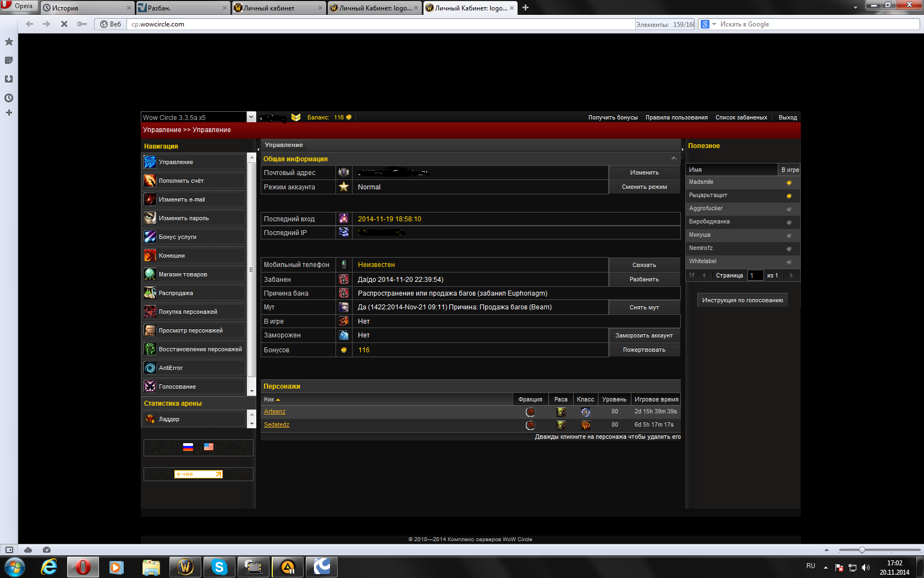Switch language with the US flag icon

point(208,447)
